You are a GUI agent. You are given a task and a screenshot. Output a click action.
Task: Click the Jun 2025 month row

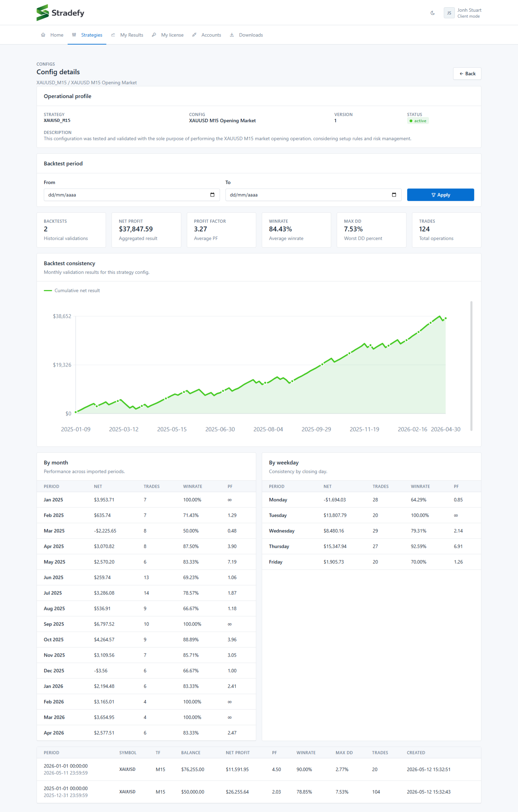pos(146,578)
